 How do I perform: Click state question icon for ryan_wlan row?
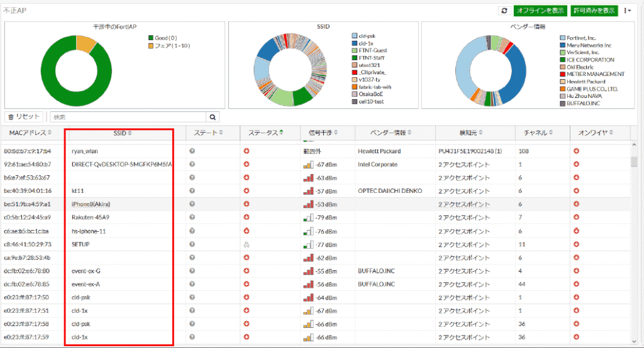click(x=192, y=151)
